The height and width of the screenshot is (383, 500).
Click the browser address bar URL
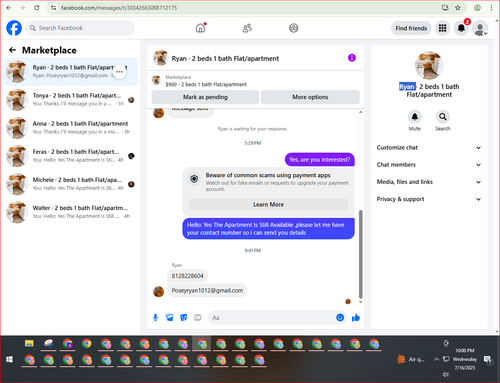coord(119,8)
